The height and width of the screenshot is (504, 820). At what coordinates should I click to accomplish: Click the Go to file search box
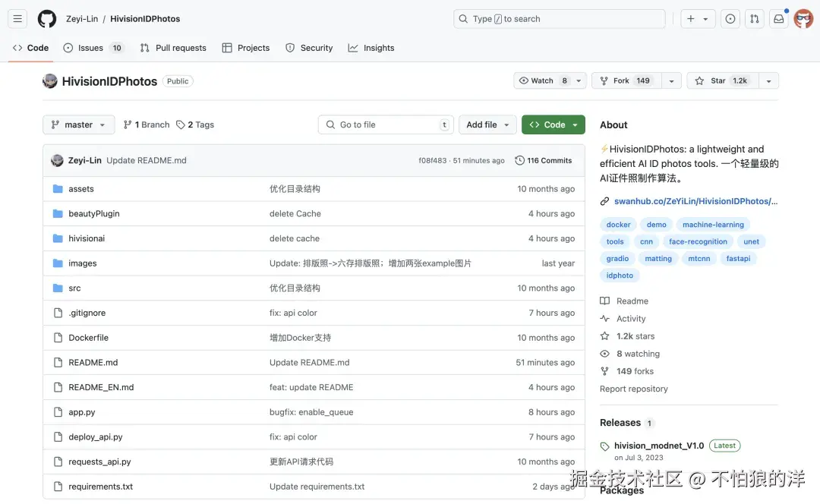(386, 124)
